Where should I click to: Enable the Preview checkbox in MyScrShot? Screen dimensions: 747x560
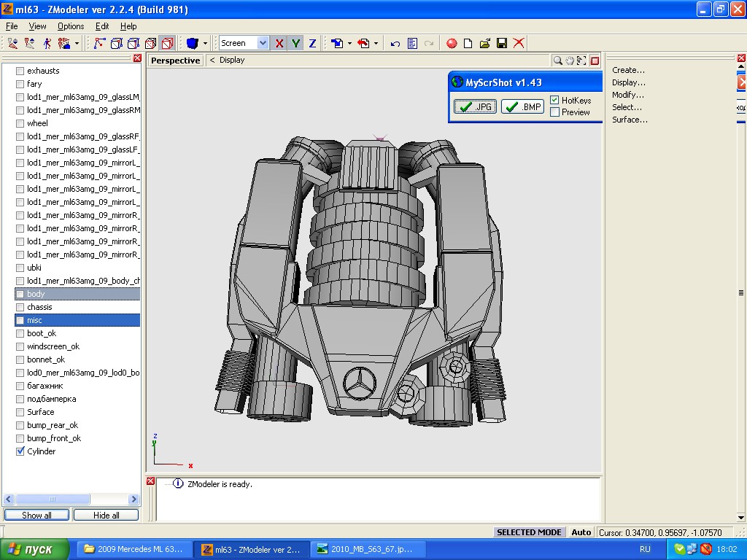pos(555,112)
